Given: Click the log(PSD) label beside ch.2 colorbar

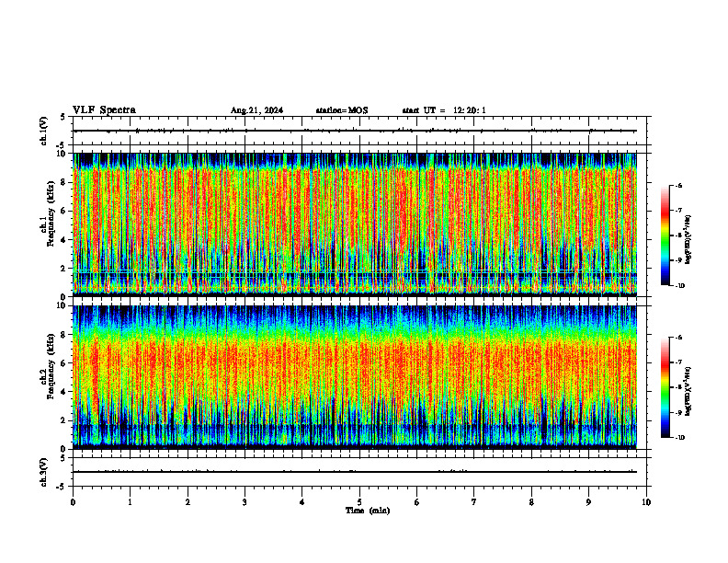Looking at the screenshot, I should coord(688,391).
